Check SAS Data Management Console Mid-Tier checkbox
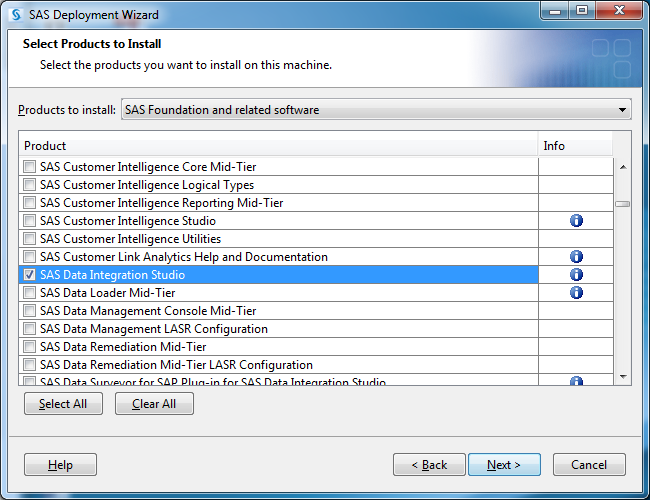650x500 pixels. [x=29, y=311]
